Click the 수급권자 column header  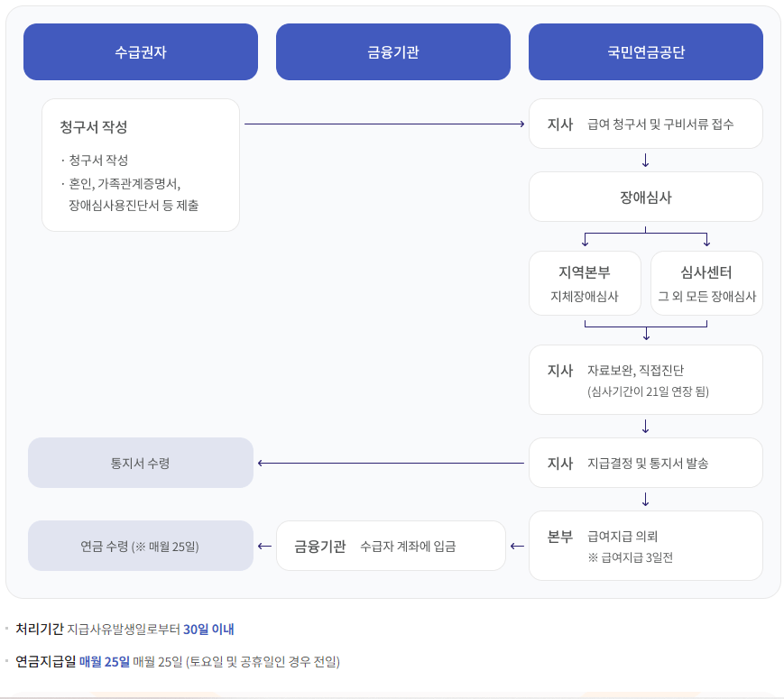140,51
